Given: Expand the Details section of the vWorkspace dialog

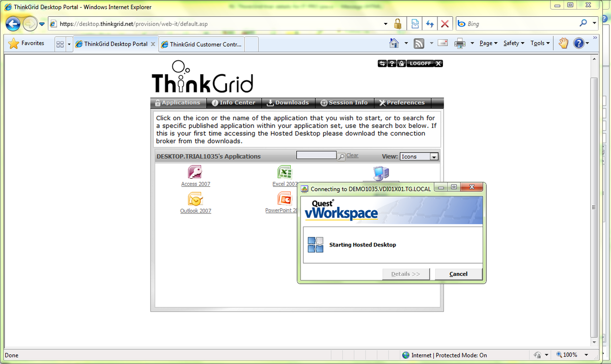Looking at the screenshot, I should (x=405, y=274).
